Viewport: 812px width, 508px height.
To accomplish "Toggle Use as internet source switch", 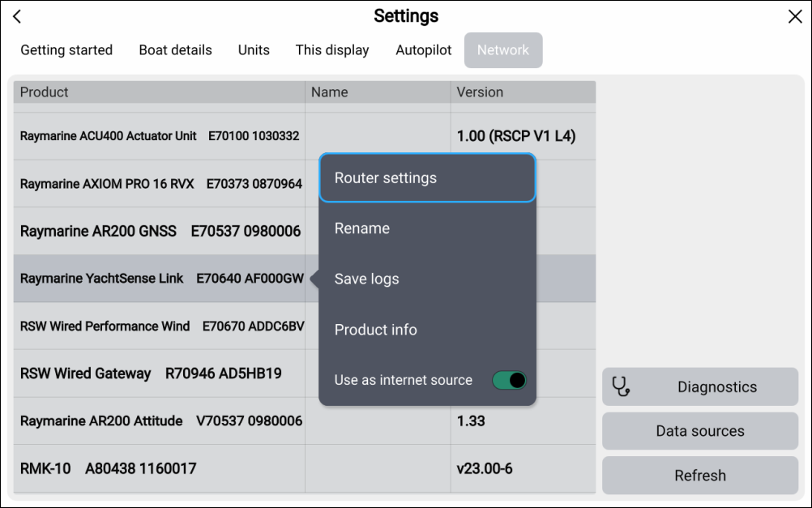I will click(x=509, y=380).
